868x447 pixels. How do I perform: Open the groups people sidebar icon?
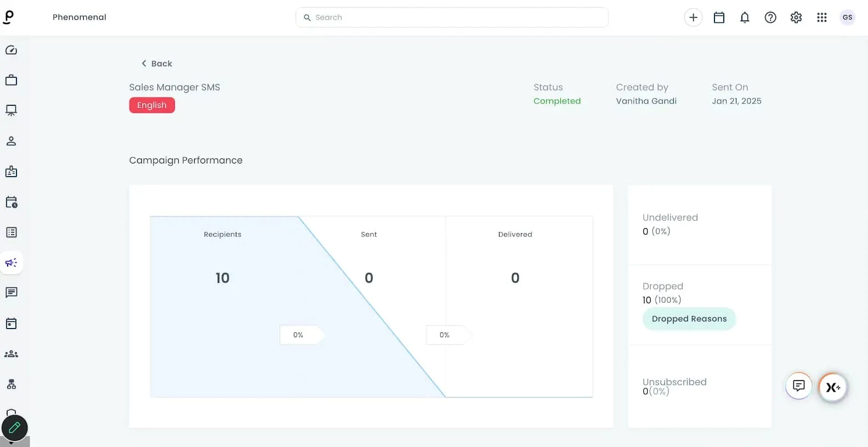[x=11, y=354]
